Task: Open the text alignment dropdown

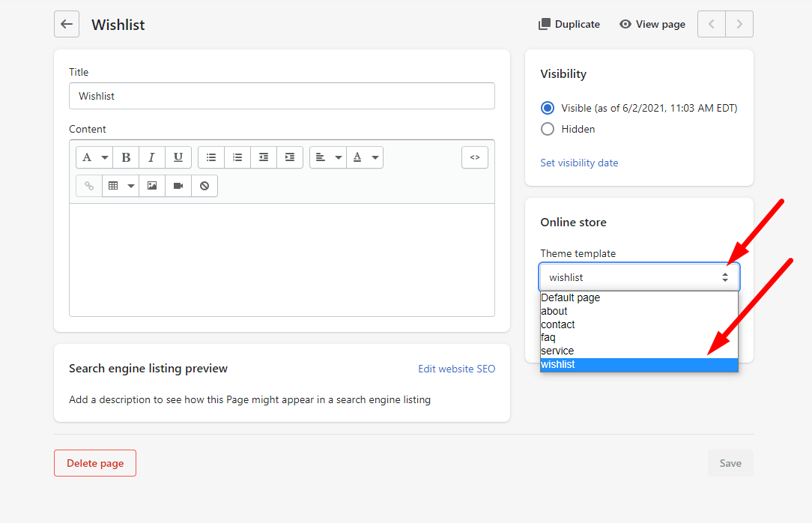Action: click(x=328, y=157)
